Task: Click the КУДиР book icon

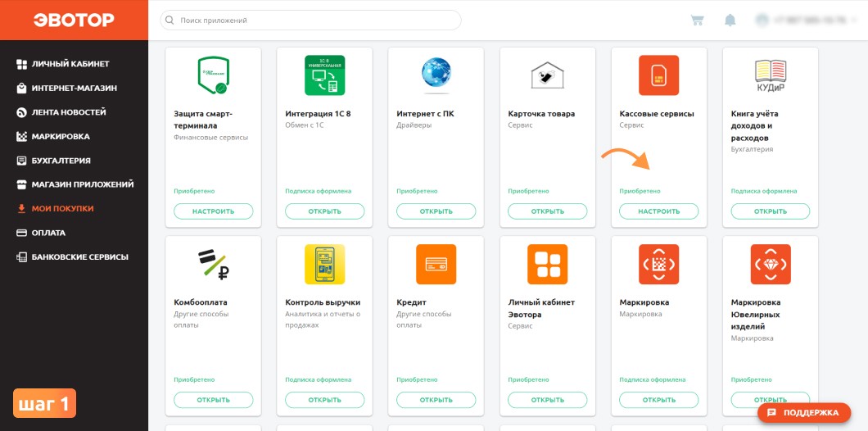Action: pos(771,75)
